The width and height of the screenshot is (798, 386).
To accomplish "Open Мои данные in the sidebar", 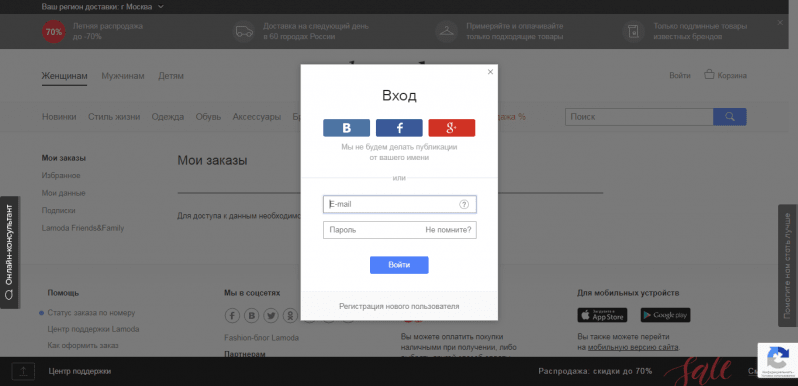I will tap(64, 193).
